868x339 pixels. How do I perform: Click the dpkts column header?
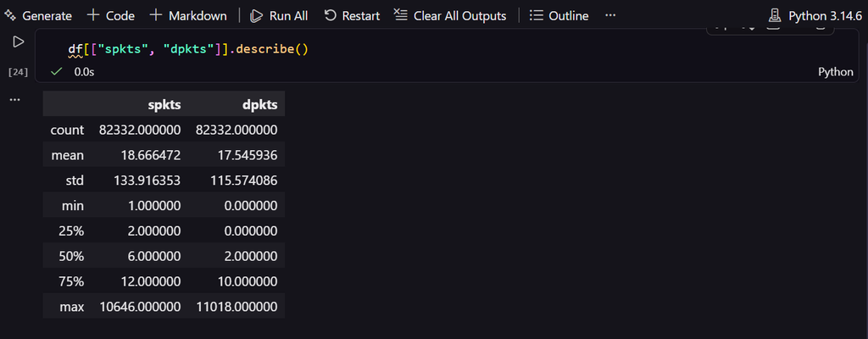[261, 104]
